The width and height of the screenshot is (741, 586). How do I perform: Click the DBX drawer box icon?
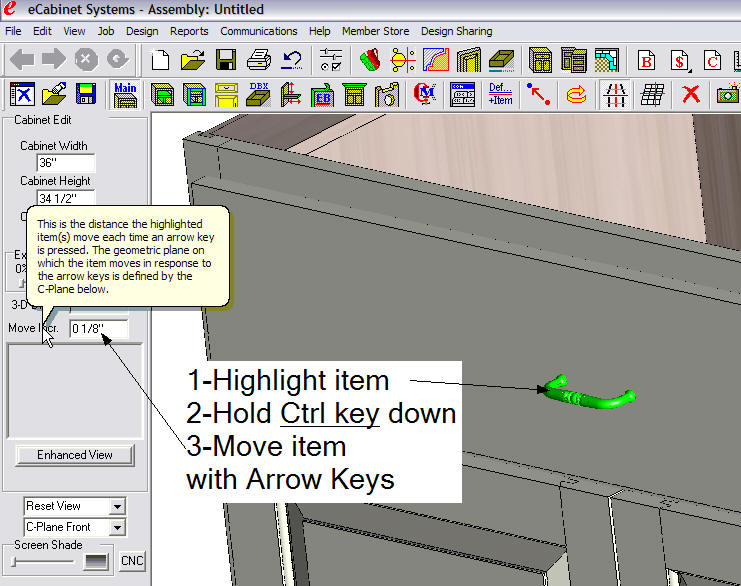click(258, 95)
